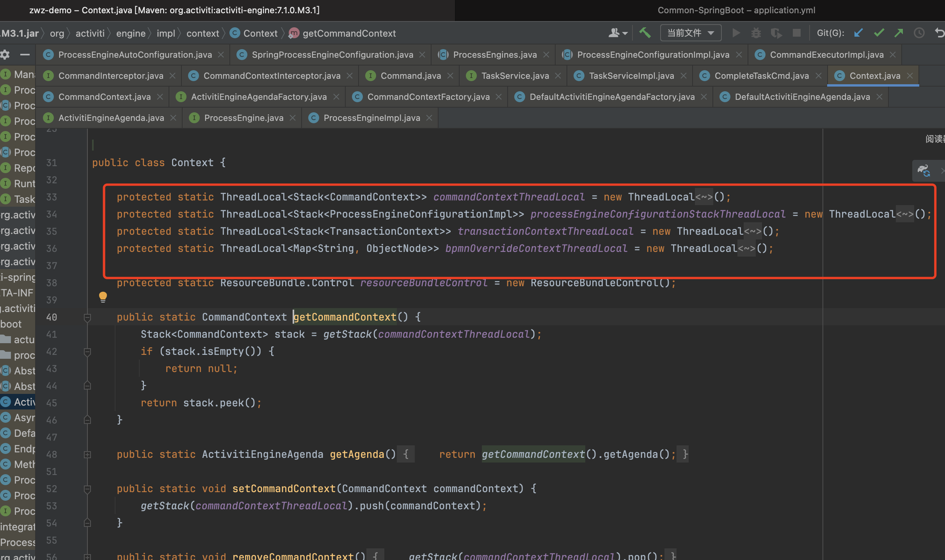The image size is (945, 560).
Task: Expand the folded removeCommandContext method
Action: [x=87, y=556]
